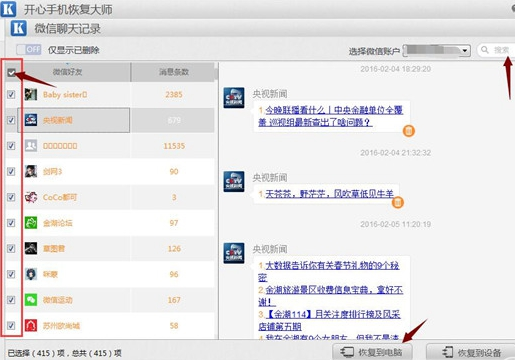Click the red avatar in the 58 row
The height and width of the screenshot is (360, 515).
pos(31,325)
